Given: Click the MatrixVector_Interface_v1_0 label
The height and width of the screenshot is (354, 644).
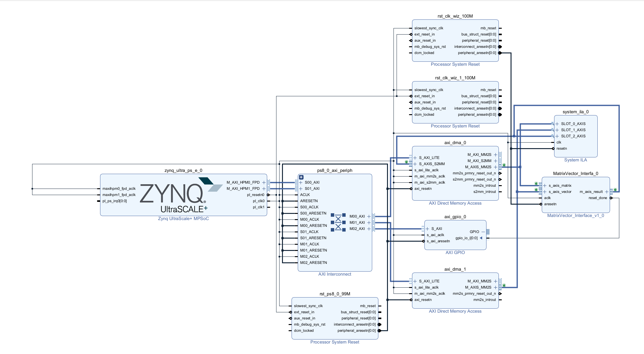Looking at the screenshot, I should coord(575,215).
